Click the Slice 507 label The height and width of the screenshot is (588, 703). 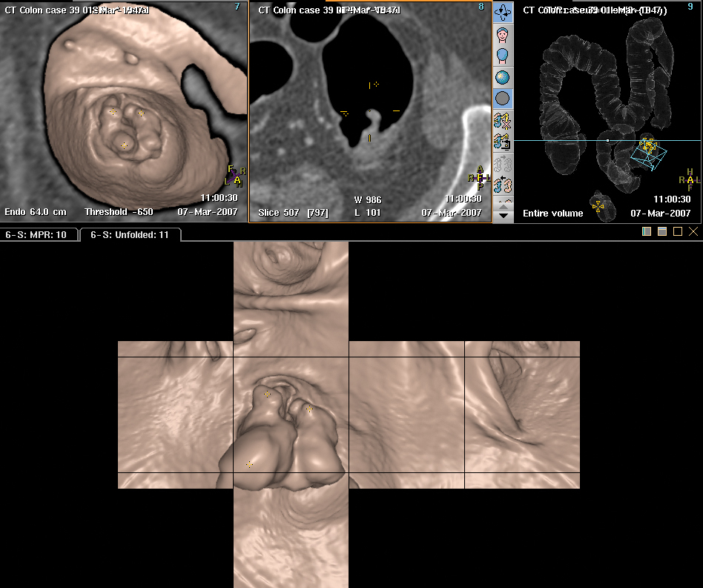[280, 213]
